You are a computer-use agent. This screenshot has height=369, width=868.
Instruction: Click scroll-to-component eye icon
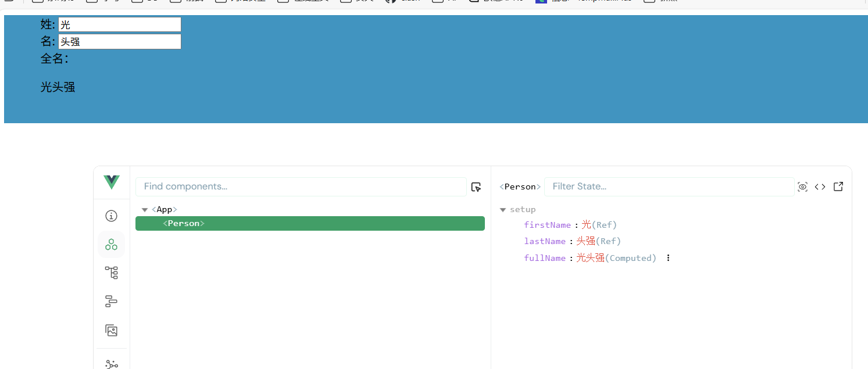click(803, 187)
